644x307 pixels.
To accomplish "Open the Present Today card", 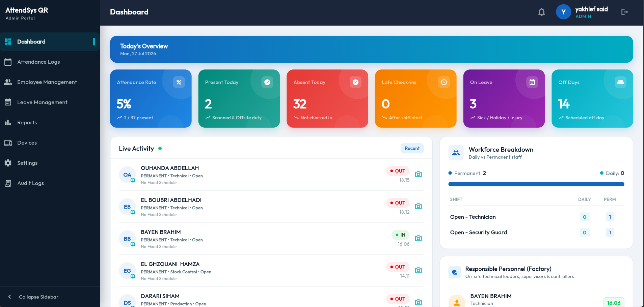I will [x=239, y=99].
